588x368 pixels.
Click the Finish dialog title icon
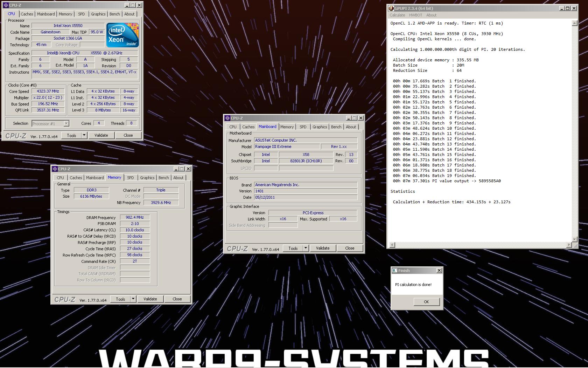[395, 271]
